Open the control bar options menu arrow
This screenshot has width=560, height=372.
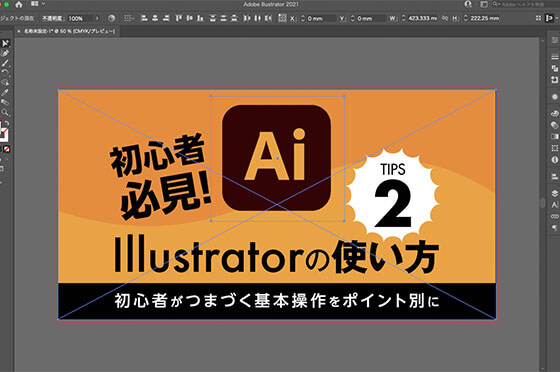coord(557,18)
